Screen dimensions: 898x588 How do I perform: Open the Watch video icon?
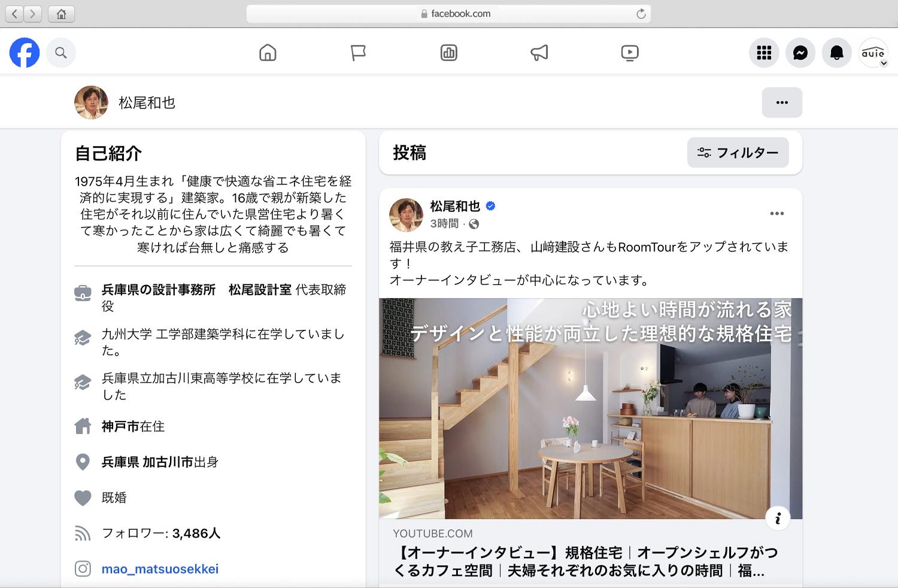point(630,53)
